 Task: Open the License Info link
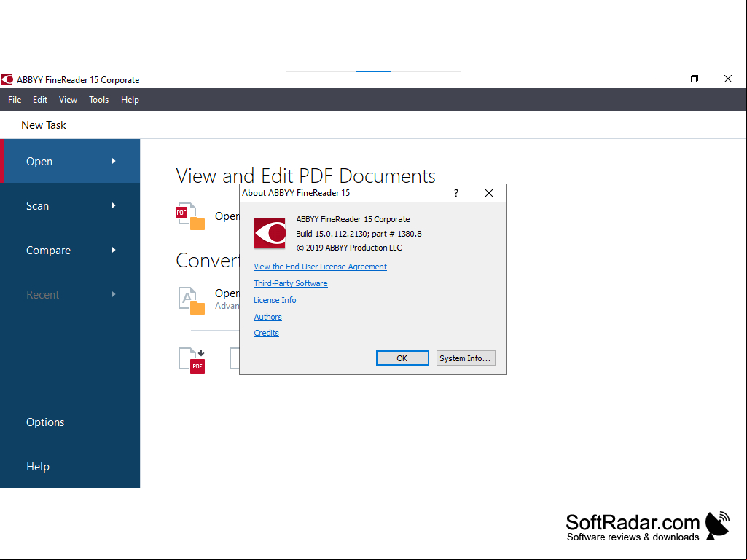click(x=275, y=300)
